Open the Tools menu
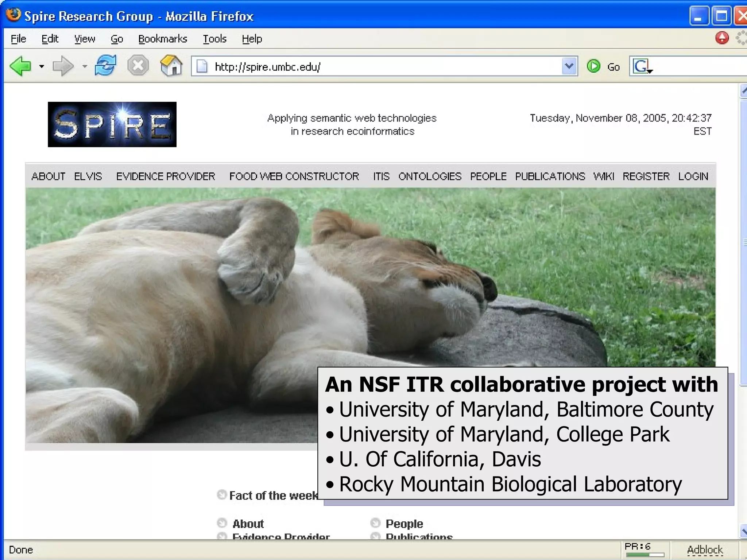Viewport: 747px width, 560px height. coord(214,39)
